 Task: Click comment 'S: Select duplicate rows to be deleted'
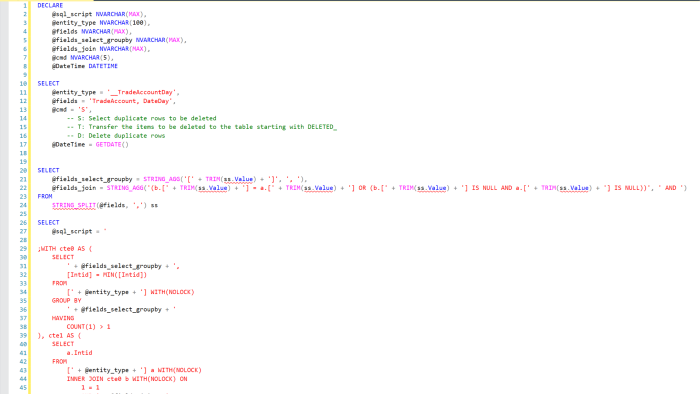tap(142, 118)
